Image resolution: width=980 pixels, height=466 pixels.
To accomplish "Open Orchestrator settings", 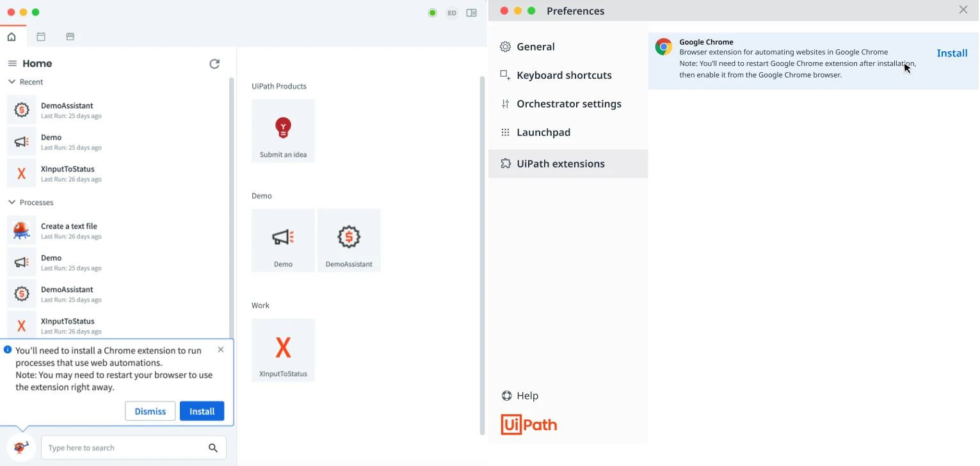I will [568, 104].
